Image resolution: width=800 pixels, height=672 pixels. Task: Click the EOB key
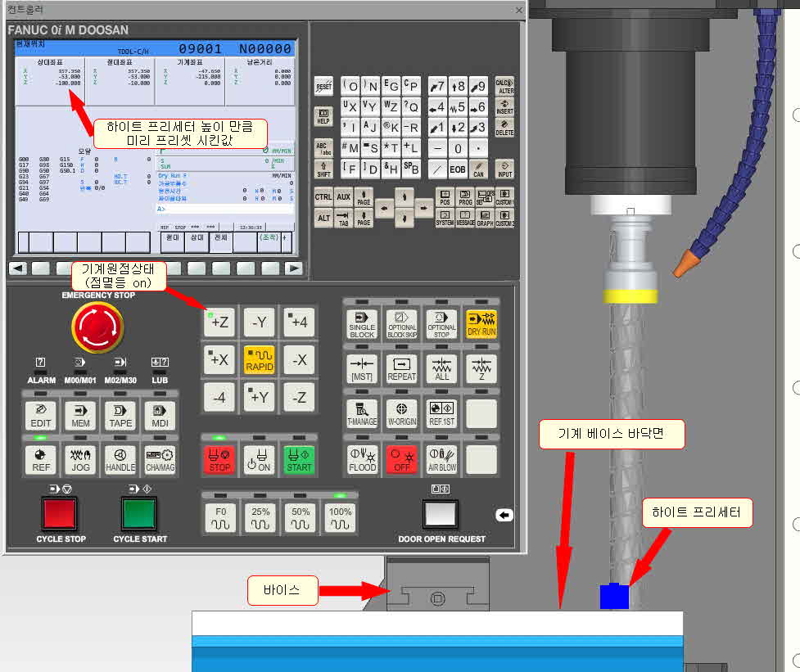point(458,169)
